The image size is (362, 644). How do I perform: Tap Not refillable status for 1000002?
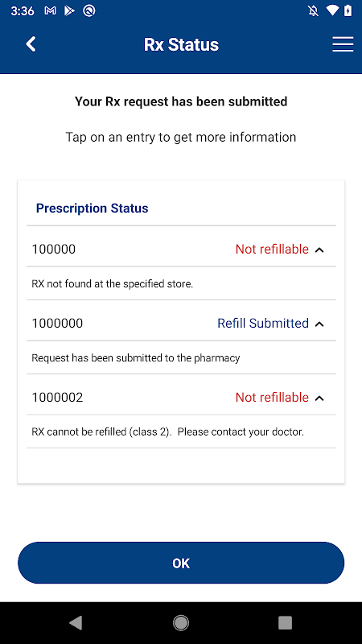[x=272, y=397]
